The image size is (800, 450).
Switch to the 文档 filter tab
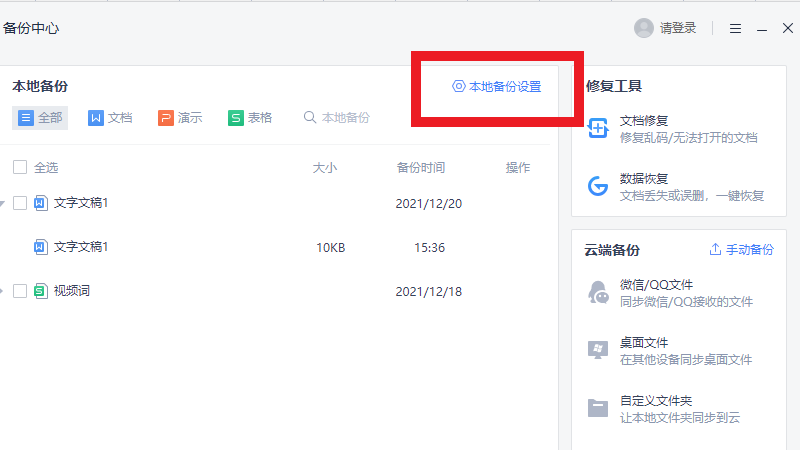tap(110, 118)
